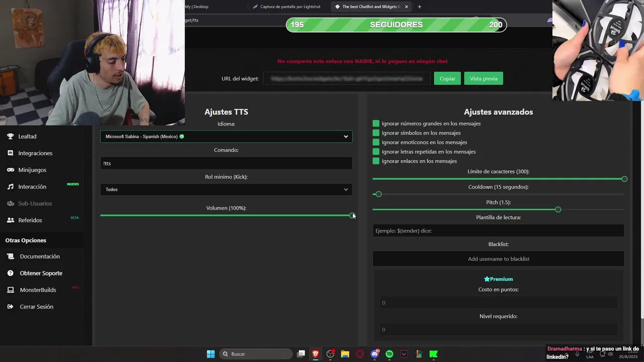This screenshot has width=644, height=362.
Task: Click MonsterBuilds link in sidebar
Action: [x=38, y=290]
